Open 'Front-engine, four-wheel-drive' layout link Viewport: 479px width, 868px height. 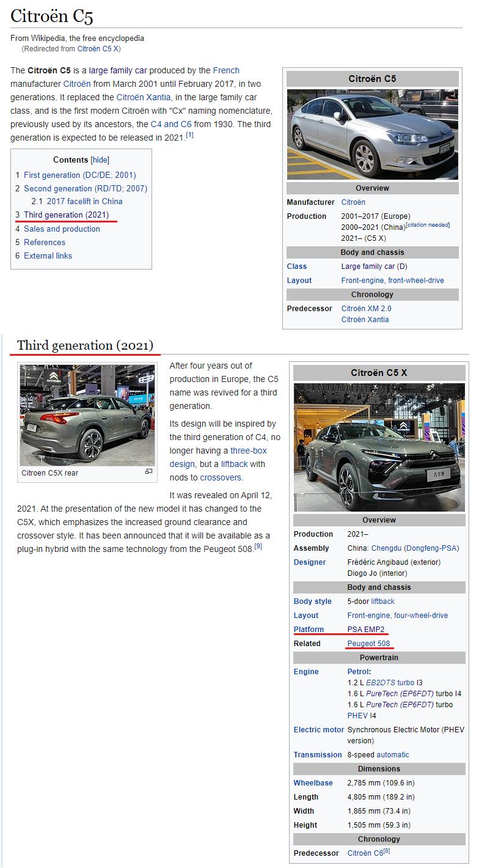tap(398, 616)
